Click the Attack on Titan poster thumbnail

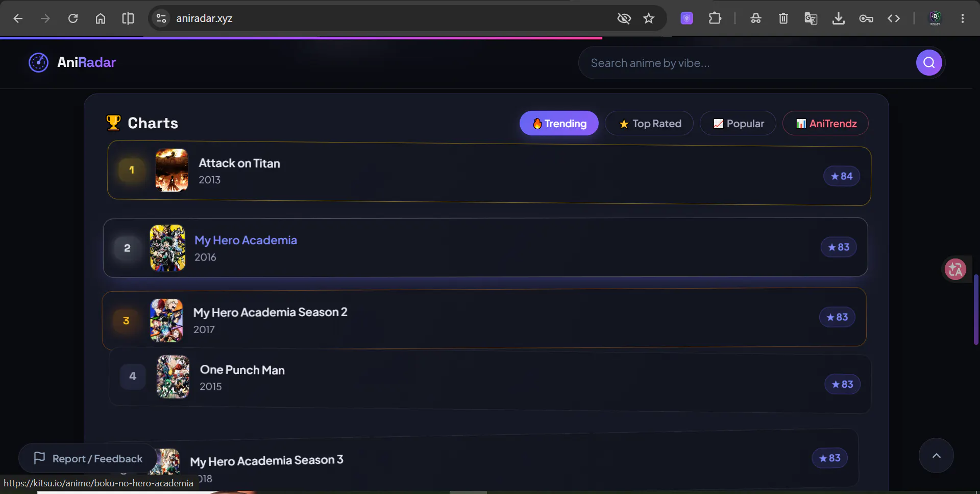pos(171,170)
